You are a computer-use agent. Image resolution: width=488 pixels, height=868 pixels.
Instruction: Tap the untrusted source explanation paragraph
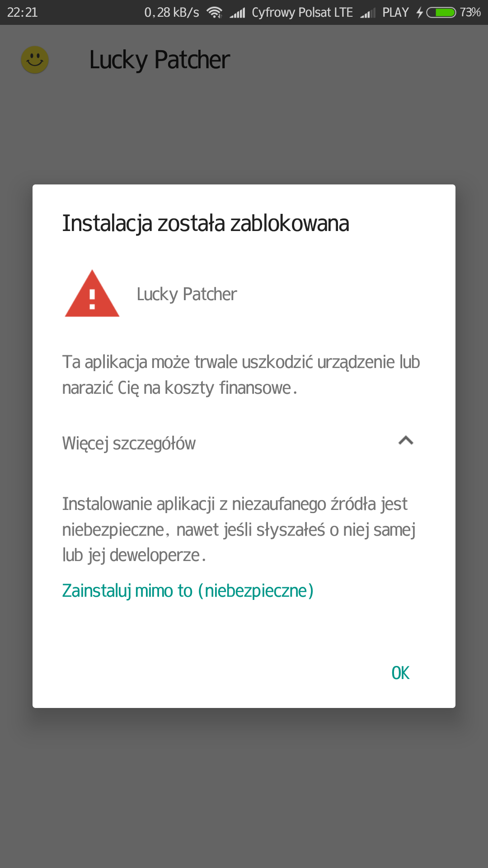239,529
